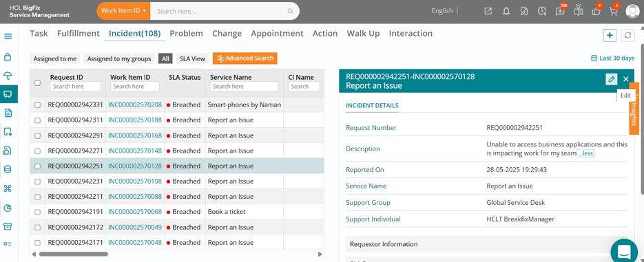
Task: Toggle the select-all checkbox in table header
Action: click(37, 83)
